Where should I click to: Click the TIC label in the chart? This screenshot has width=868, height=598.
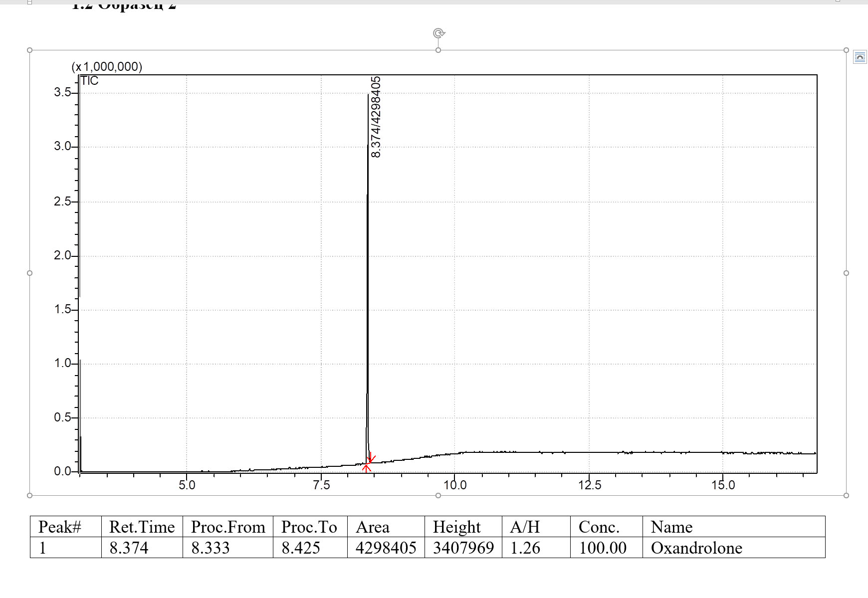coord(90,81)
